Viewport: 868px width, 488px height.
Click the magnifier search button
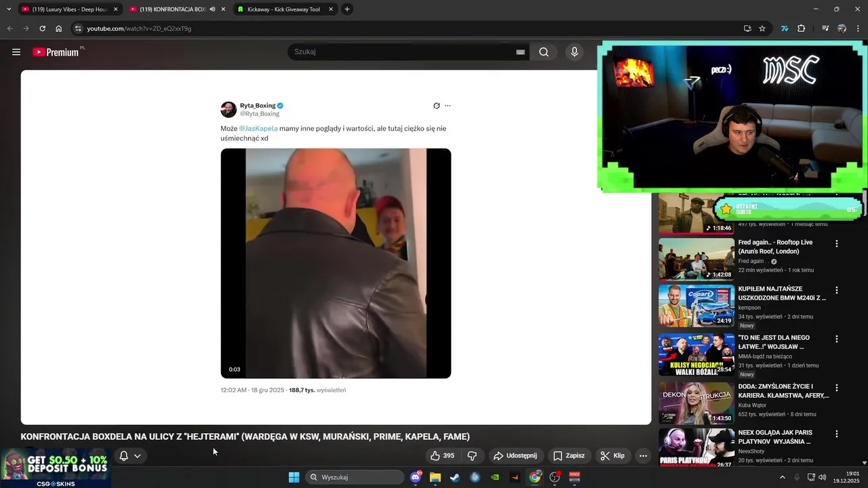[544, 52]
